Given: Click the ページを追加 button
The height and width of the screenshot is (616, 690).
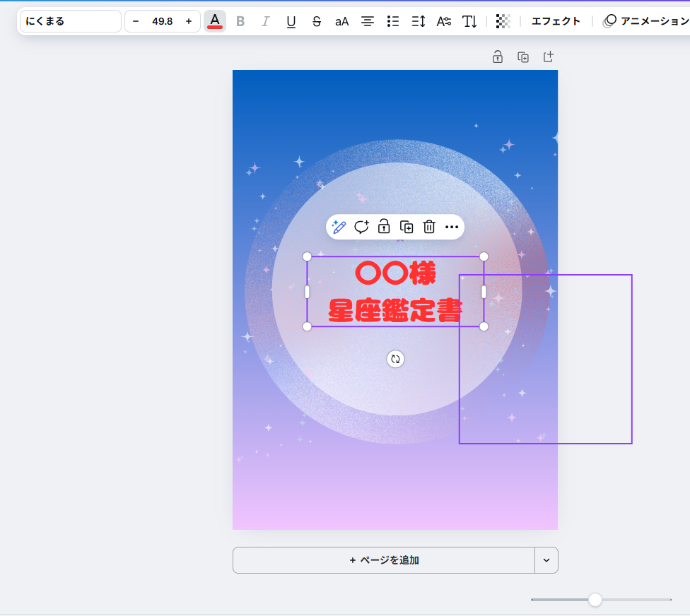Looking at the screenshot, I should [384, 560].
